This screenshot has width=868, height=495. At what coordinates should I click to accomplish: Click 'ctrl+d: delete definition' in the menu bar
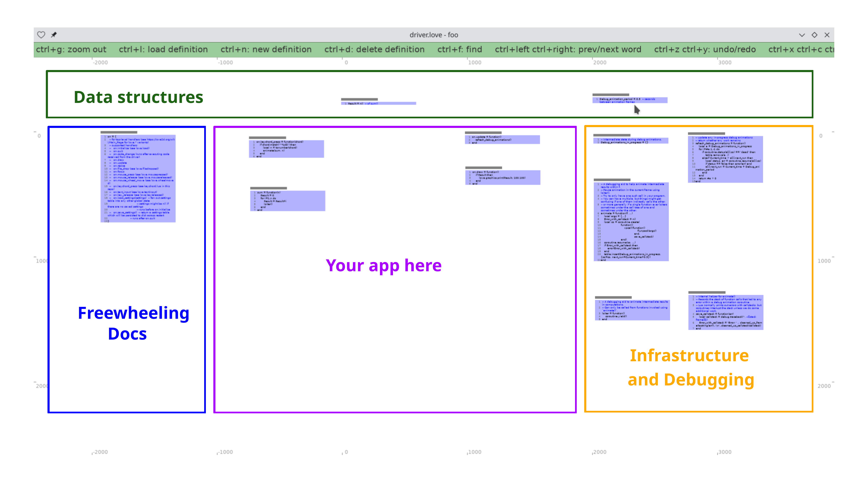click(374, 49)
